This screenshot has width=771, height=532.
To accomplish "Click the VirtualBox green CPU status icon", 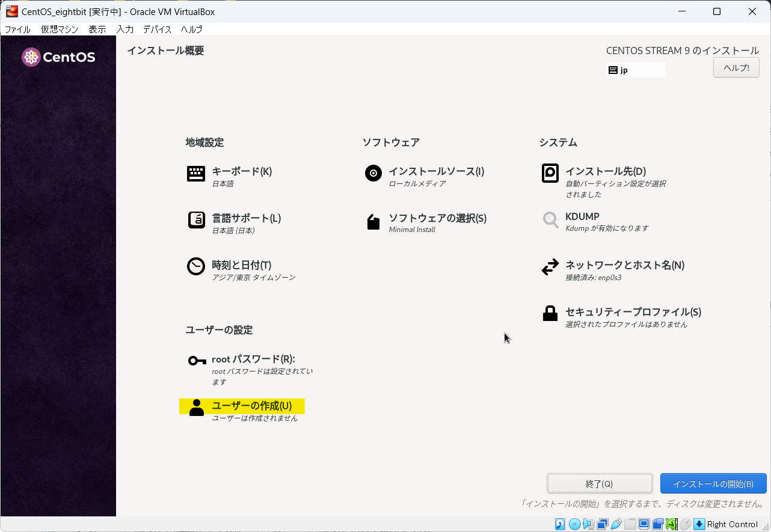I will tap(671, 524).
